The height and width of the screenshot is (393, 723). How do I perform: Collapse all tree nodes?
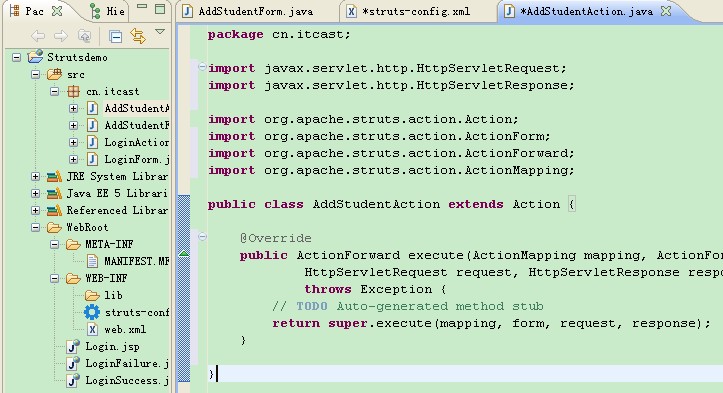[115, 36]
